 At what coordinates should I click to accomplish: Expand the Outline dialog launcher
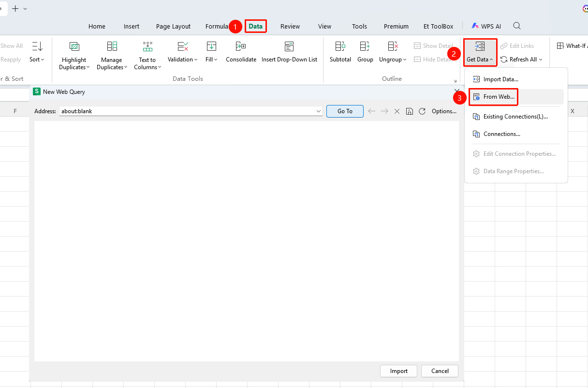coord(455,81)
